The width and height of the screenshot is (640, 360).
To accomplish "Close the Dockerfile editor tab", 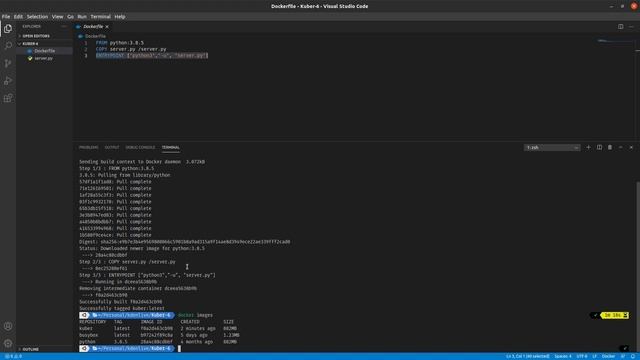I will pyautogui.click(x=107, y=27).
